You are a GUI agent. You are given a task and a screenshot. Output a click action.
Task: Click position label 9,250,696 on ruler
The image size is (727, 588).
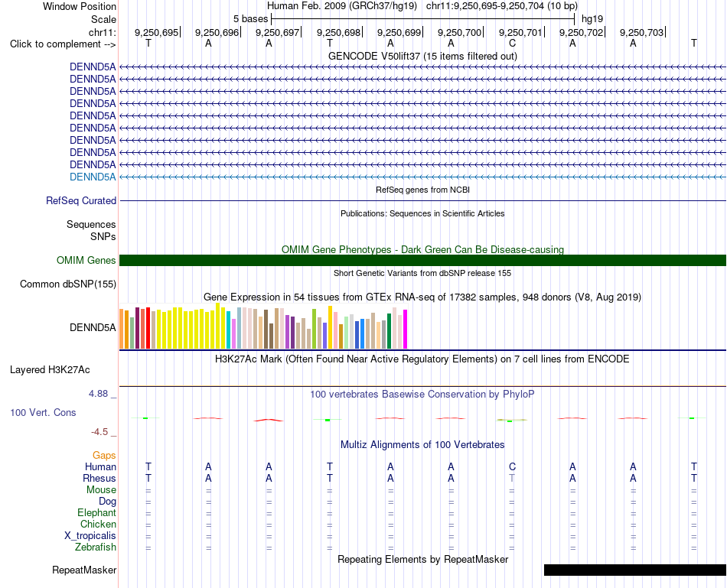click(217, 32)
